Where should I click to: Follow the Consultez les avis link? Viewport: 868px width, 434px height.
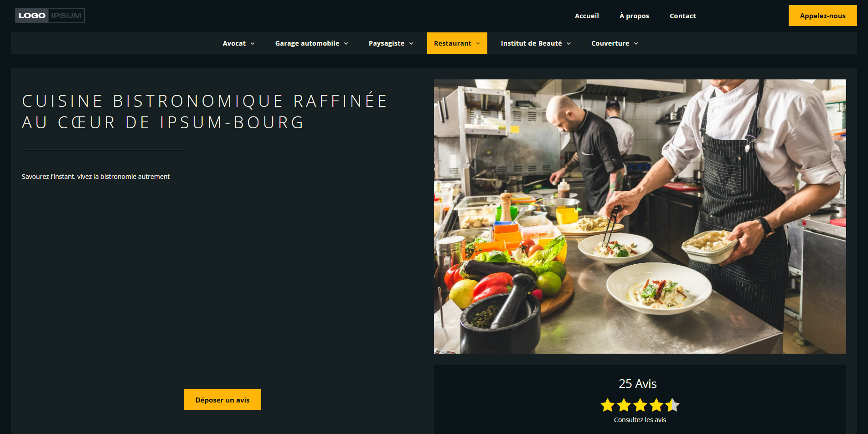640,420
